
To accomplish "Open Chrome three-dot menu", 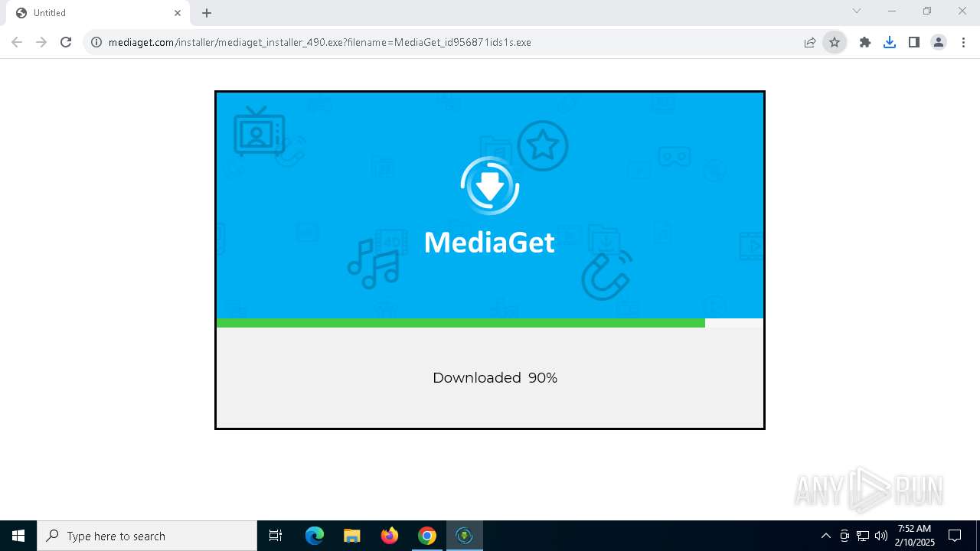I will 963,42.
